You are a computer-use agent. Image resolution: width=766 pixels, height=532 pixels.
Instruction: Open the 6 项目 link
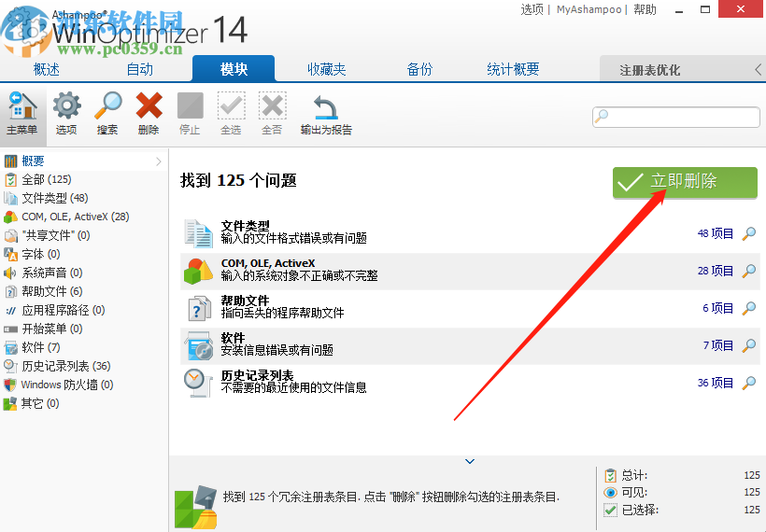718,308
